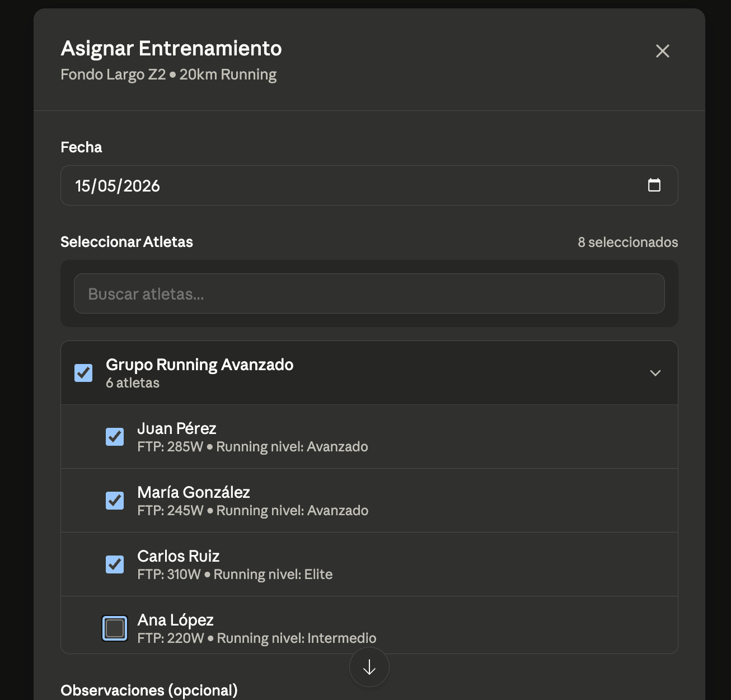Click FTP: 220W Running nivel: Intermedio
Image resolution: width=731 pixels, height=700 pixels.
tap(257, 638)
